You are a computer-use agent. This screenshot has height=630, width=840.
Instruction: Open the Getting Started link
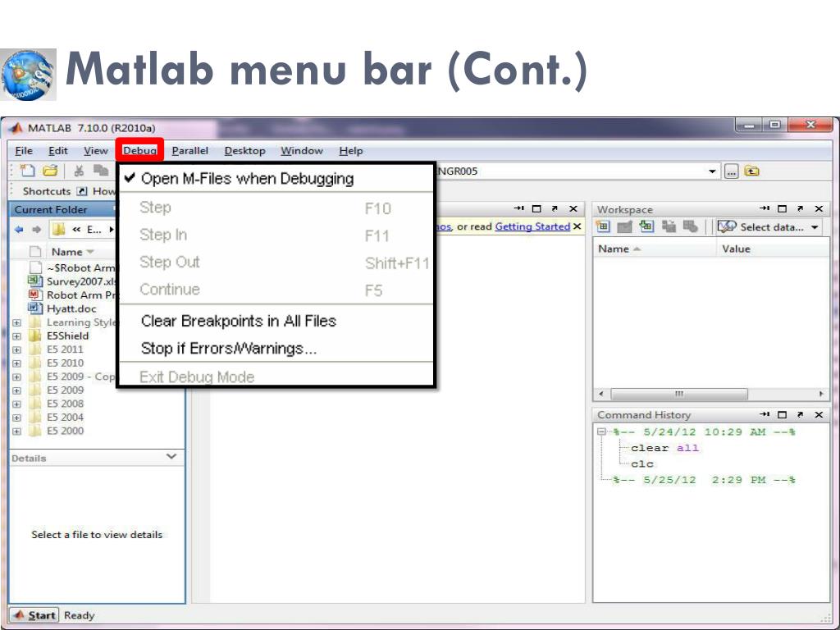(x=532, y=226)
